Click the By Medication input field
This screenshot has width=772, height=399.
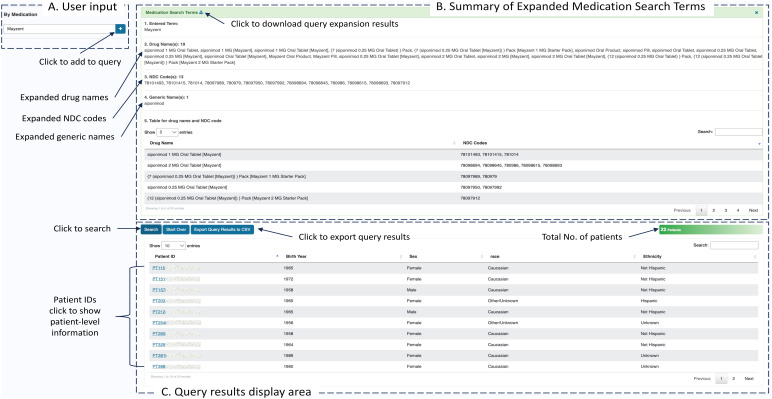point(59,29)
